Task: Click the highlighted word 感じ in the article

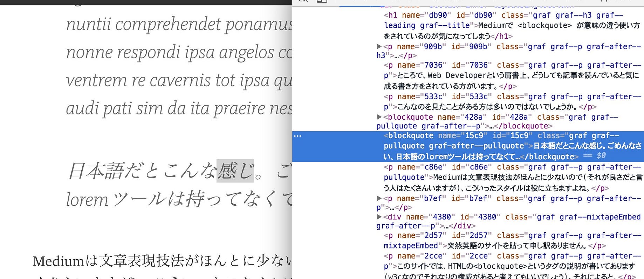Action: pyautogui.click(x=235, y=171)
